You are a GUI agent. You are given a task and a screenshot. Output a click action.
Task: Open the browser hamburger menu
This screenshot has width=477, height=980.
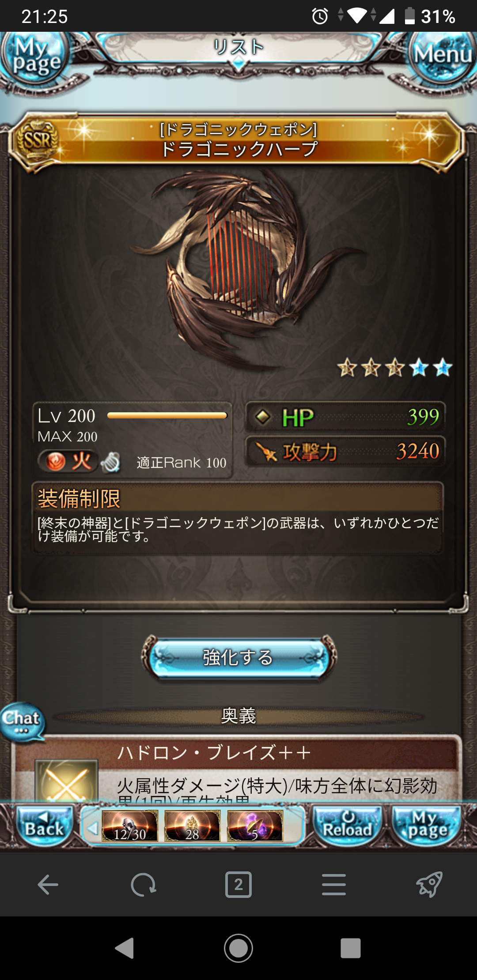click(334, 885)
